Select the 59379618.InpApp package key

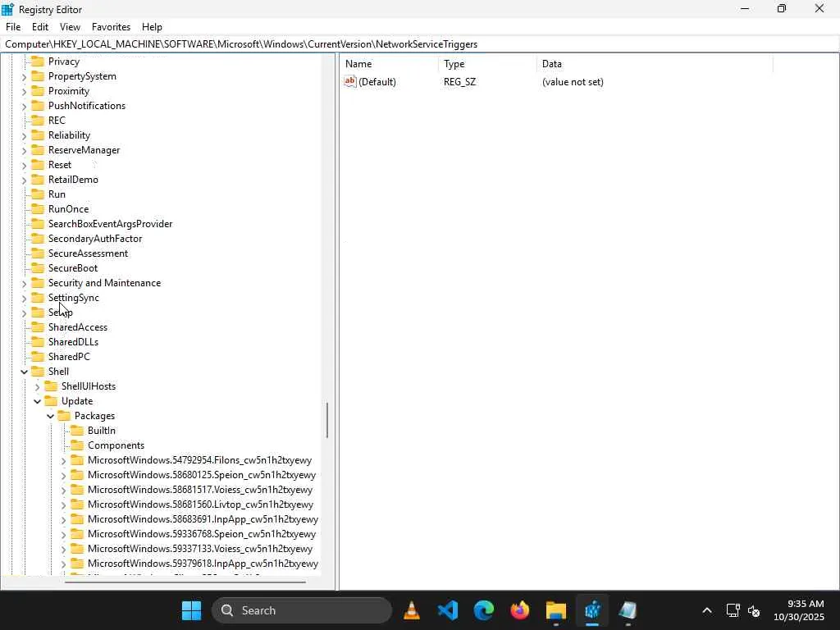[203, 563]
